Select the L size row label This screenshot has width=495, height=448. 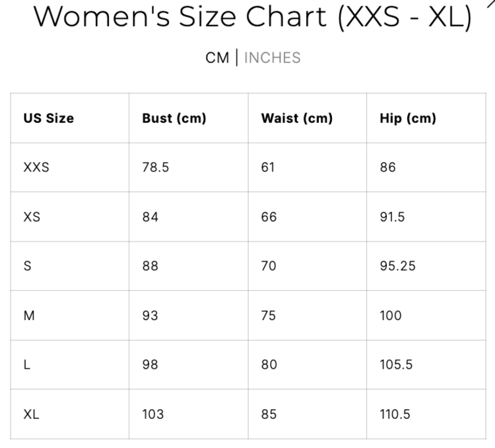point(27,365)
